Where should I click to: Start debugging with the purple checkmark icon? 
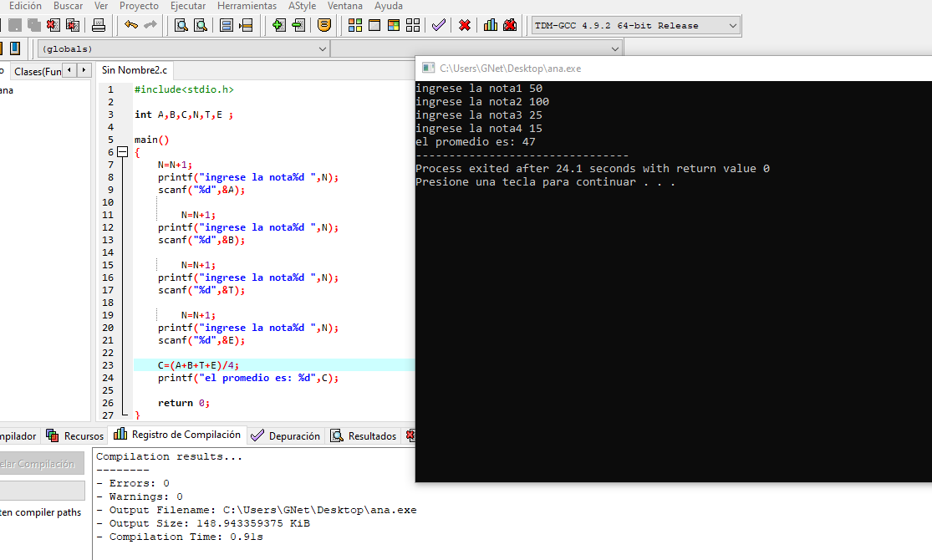pos(439,25)
